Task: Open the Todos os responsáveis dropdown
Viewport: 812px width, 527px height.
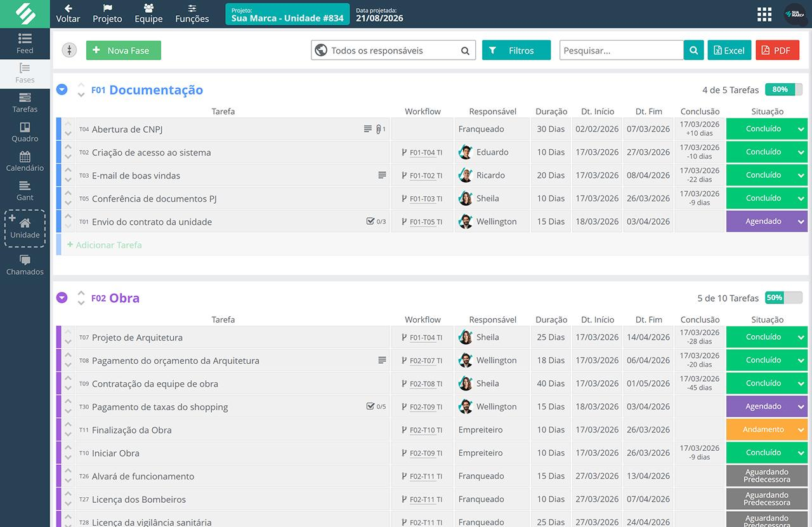Action: (x=393, y=50)
